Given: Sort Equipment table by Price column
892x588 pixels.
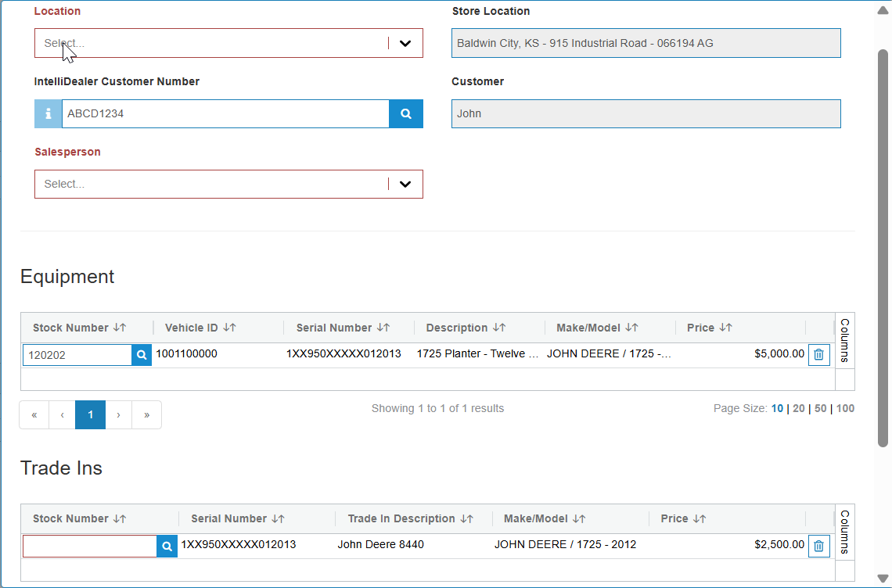Looking at the screenshot, I should click(x=725, y=328).
